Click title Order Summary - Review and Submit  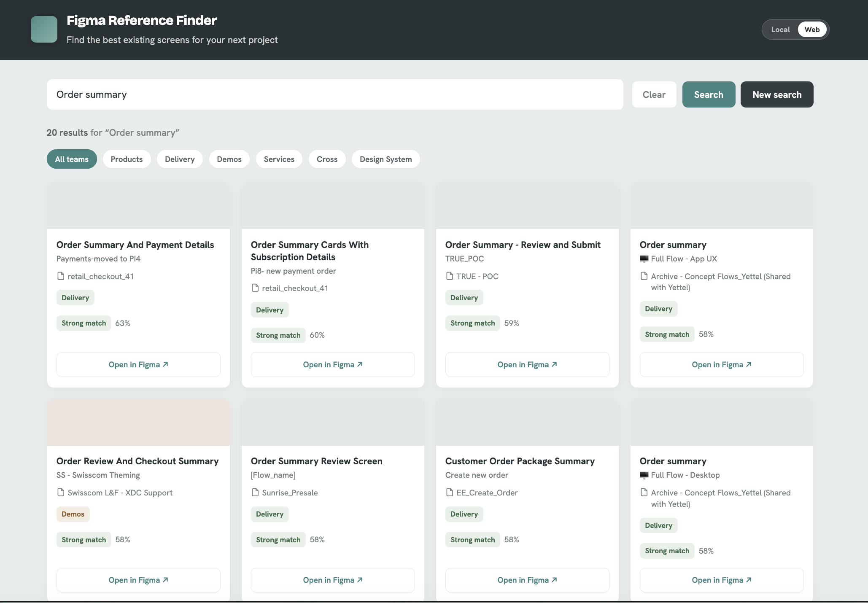(523, 245)
